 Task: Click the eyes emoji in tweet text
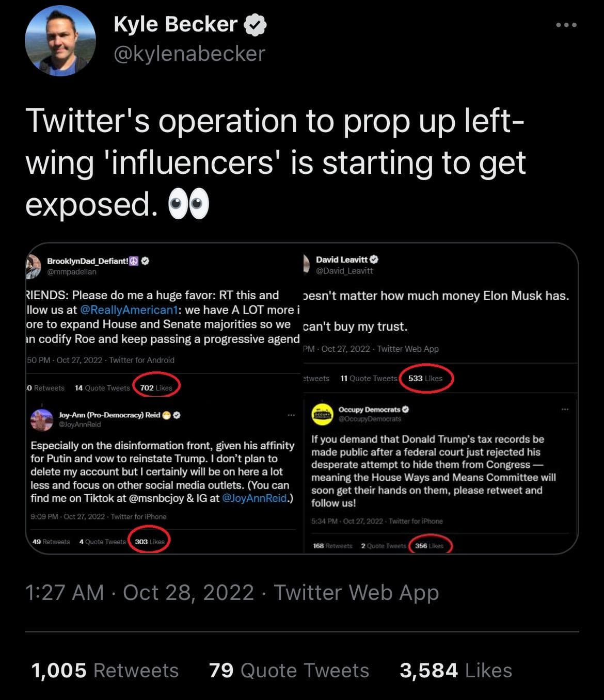pos(188,204)
